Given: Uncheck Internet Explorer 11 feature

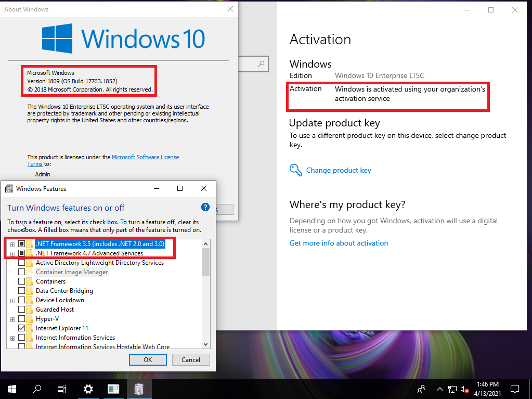Looking at the screenshot, I should [x=21, y=328].
